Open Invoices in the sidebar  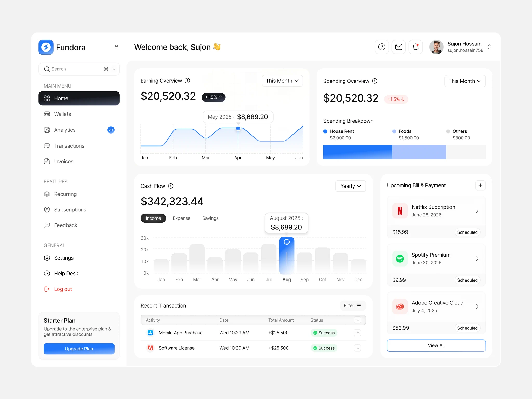pyautogui.click(x=79, y=161)
